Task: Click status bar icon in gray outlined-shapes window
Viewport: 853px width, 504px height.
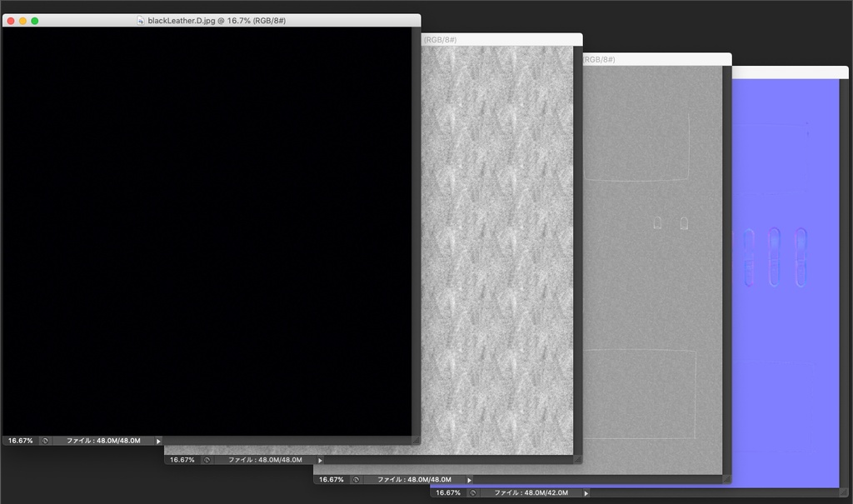Action: point(356,480)
